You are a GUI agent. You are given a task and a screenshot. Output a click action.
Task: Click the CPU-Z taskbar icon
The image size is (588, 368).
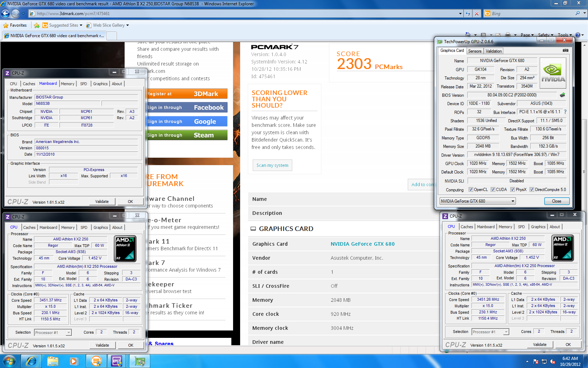pyautogui.click(x=117, y=361)
